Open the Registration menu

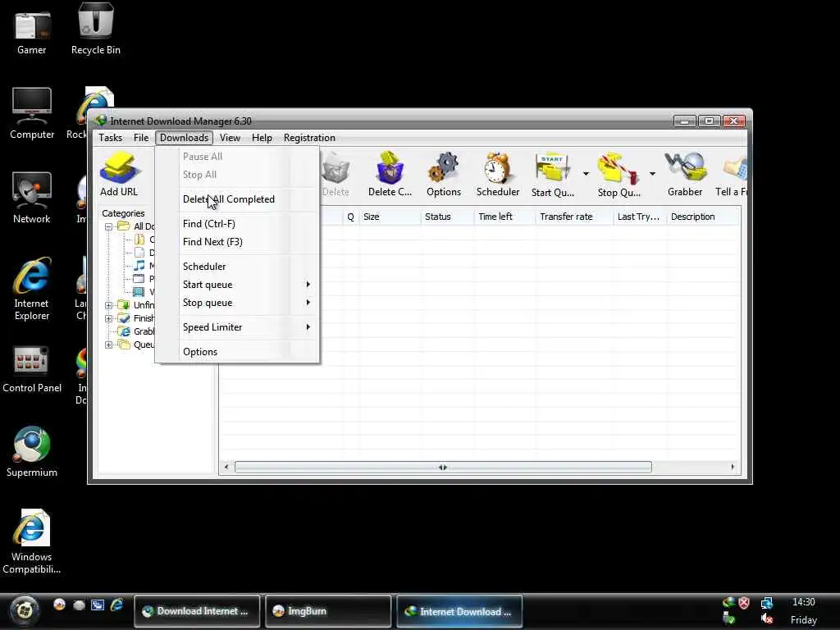[309, 138]
